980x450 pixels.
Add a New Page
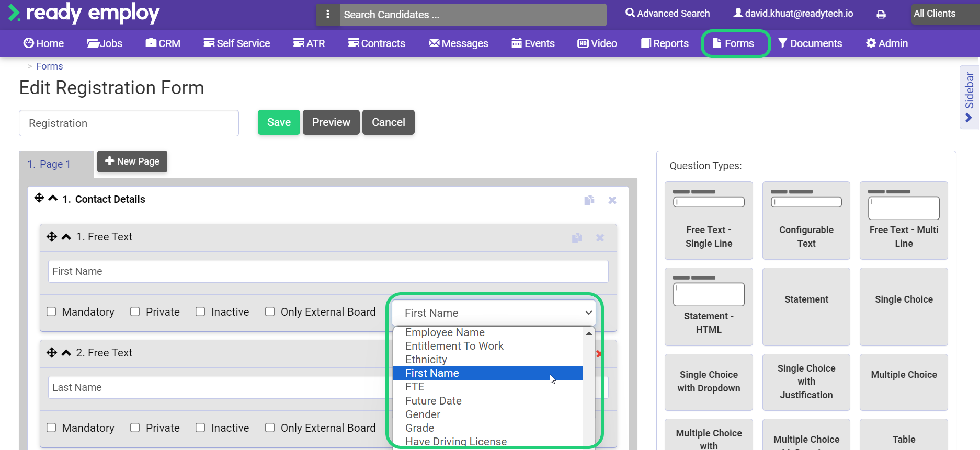pos(132,161)
